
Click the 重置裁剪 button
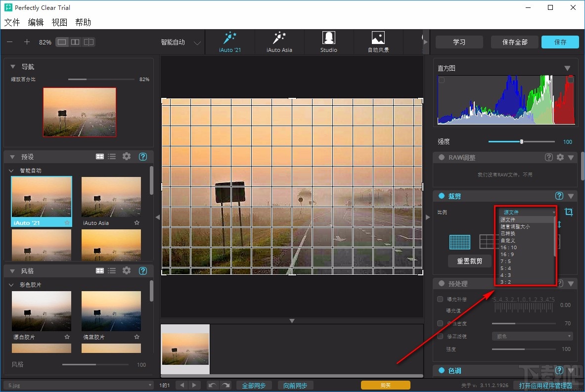pos(469,261)
